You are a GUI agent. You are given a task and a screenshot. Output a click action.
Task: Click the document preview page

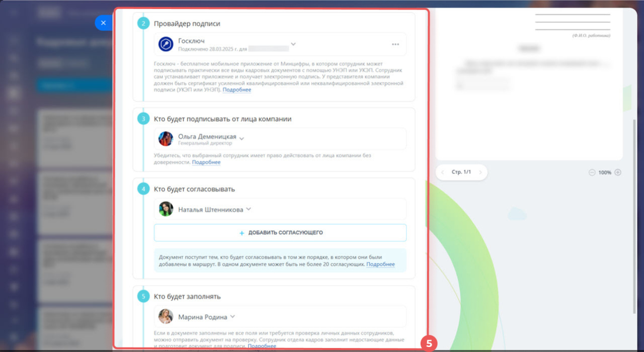529,84
